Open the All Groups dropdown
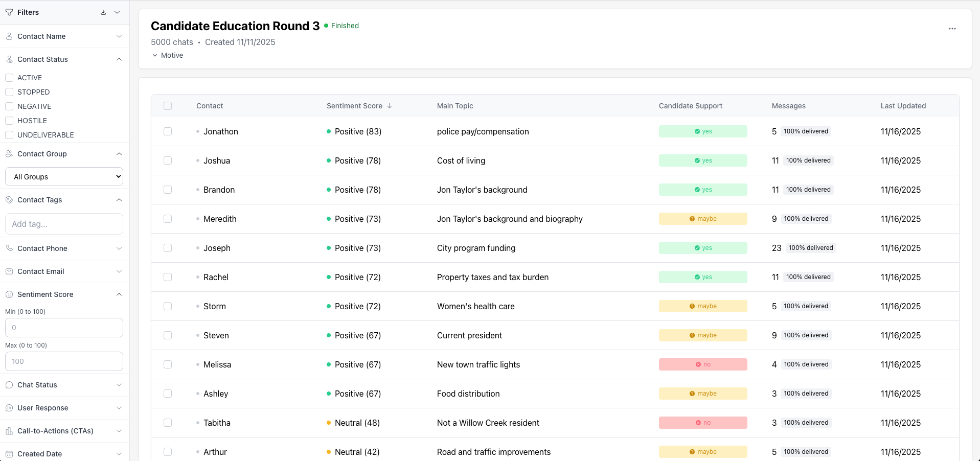The width and height of the screenshot is (980, 461). [64, 177]
